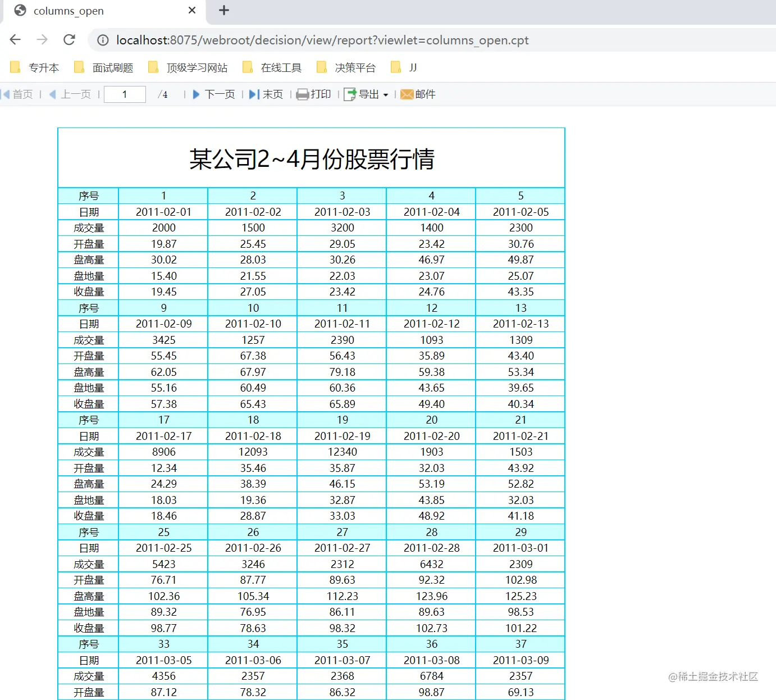Click the cell with value 112.23

[342, 596]
